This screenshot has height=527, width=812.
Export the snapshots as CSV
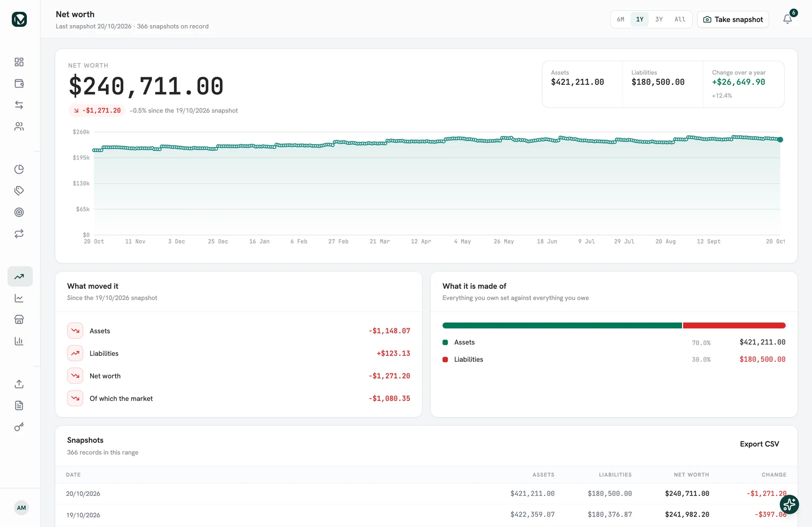pos(759,444)
